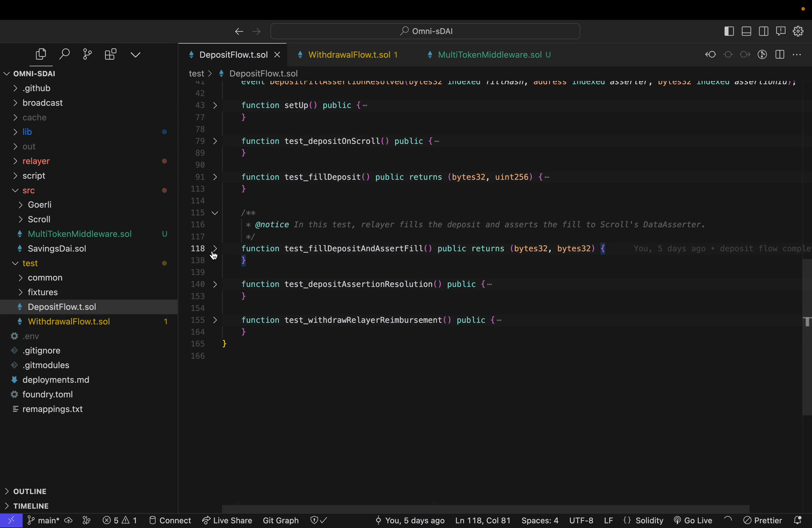Image resolution: width=812 pixels, height=528 pixels.
Task: Fold the comment block at line 115
Action: pos(215,213)
